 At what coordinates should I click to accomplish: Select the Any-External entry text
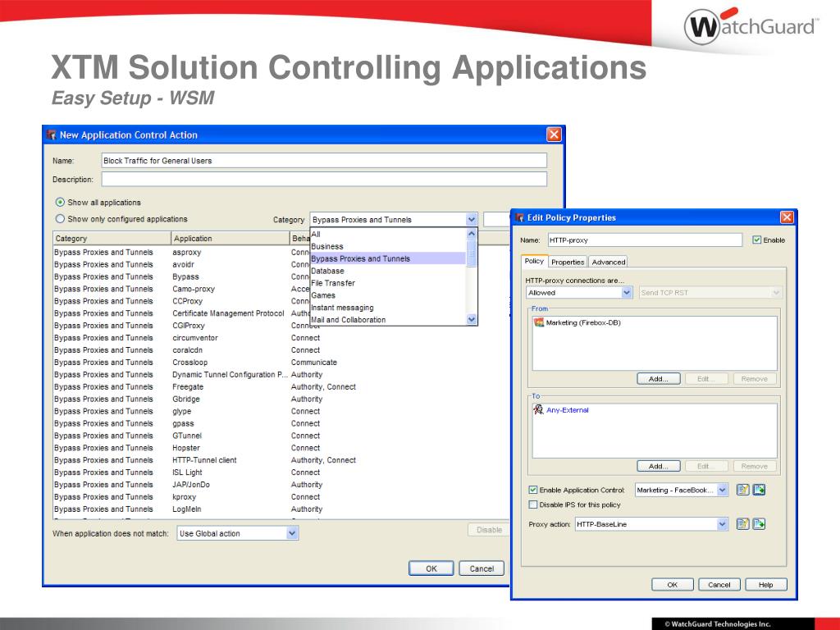coord(568,410)
